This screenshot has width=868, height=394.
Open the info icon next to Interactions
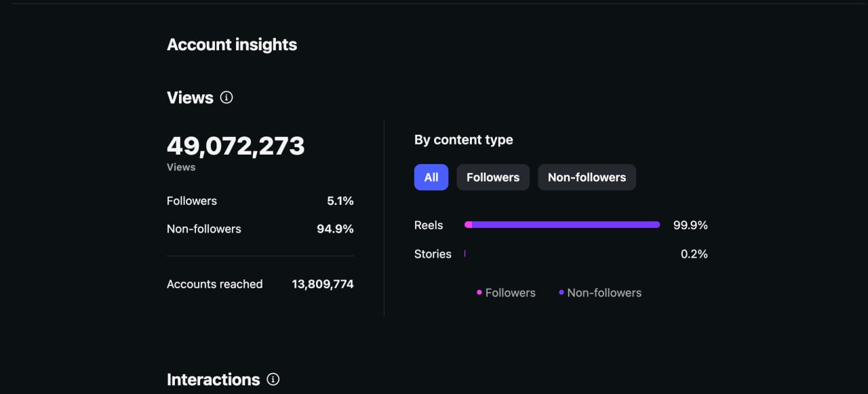coord(273,379)
